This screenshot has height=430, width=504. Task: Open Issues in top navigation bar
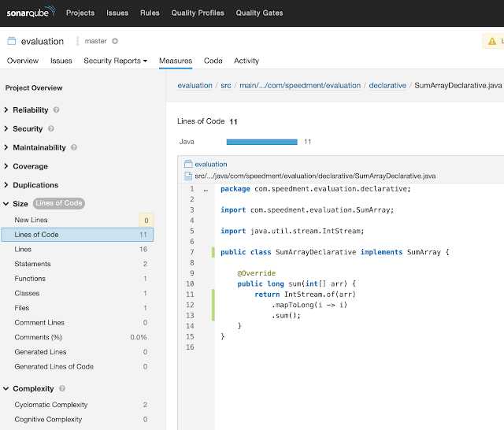point(117,13)
